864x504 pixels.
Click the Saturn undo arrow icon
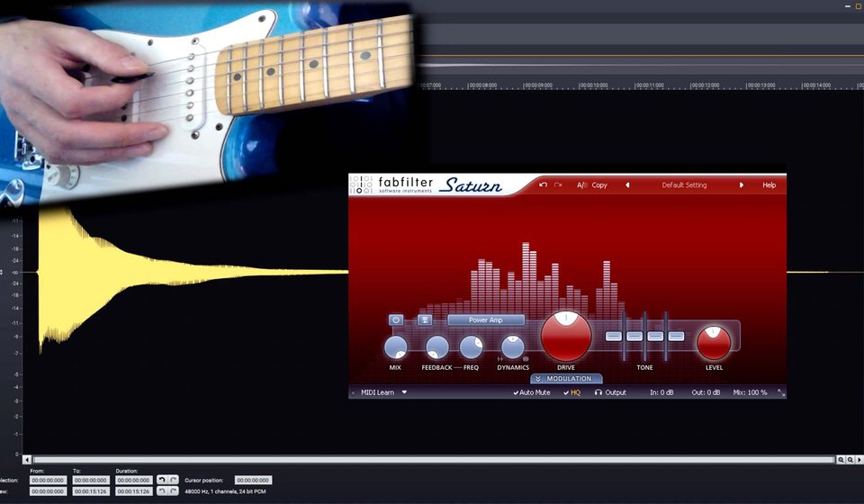543,185
